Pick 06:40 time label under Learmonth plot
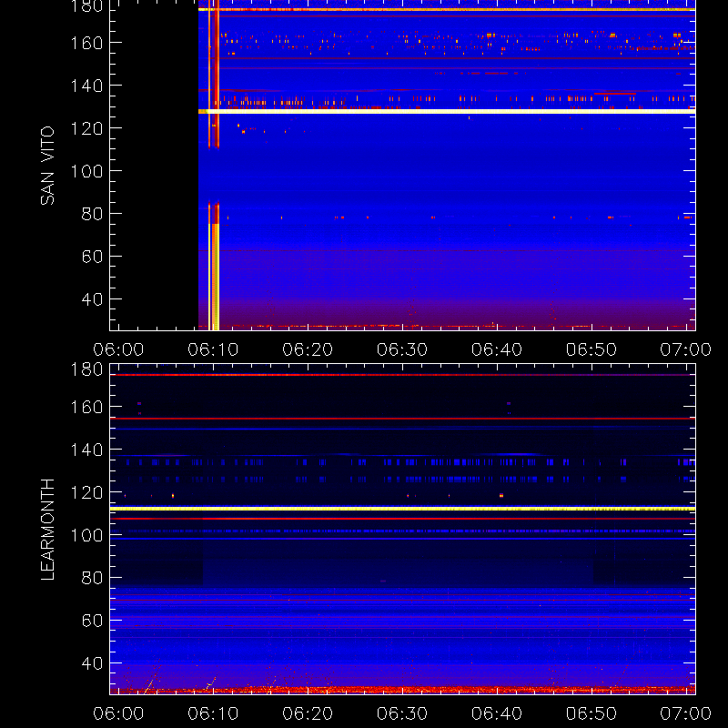Screen dimensions: 728x728 tap(497, 713)
